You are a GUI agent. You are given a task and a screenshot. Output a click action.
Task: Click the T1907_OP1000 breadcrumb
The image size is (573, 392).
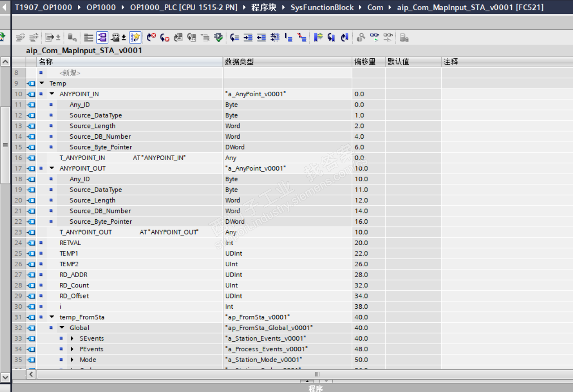tap(43, 8)
